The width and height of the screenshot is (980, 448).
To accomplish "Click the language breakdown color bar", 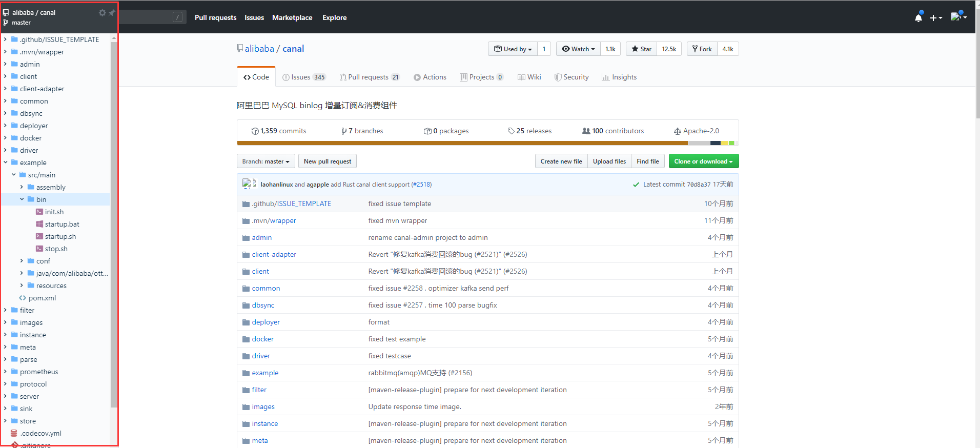I will click(487, 143).
